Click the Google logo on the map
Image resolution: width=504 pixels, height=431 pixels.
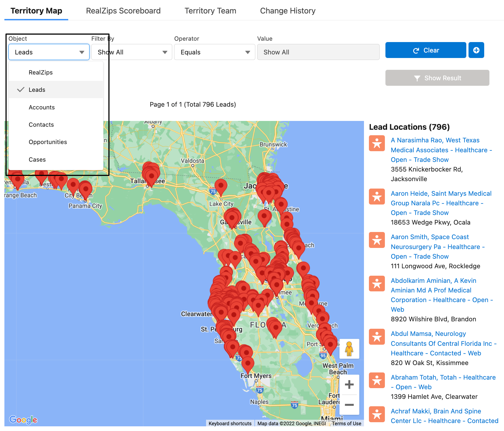click(23, 420)
